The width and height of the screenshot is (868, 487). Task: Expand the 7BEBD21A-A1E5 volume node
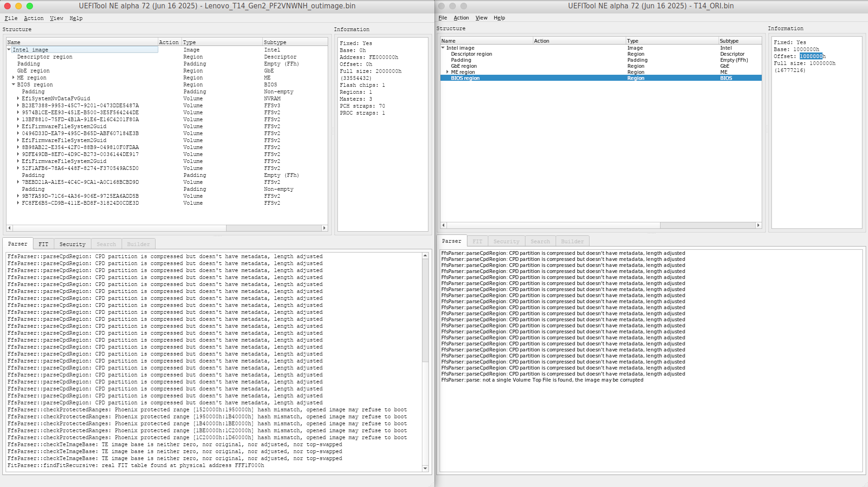tap(18, 182)
